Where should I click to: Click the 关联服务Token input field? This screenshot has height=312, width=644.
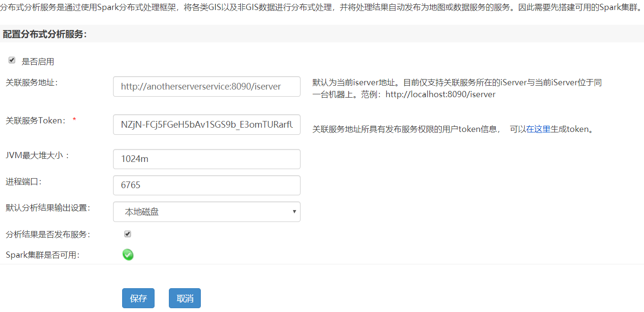point(207,124)
